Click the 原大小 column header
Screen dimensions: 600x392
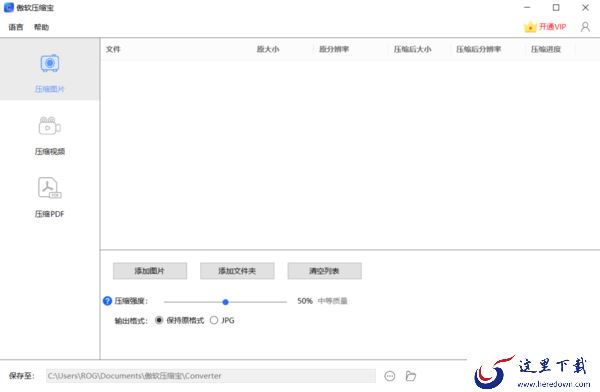[x=268, y=49]
